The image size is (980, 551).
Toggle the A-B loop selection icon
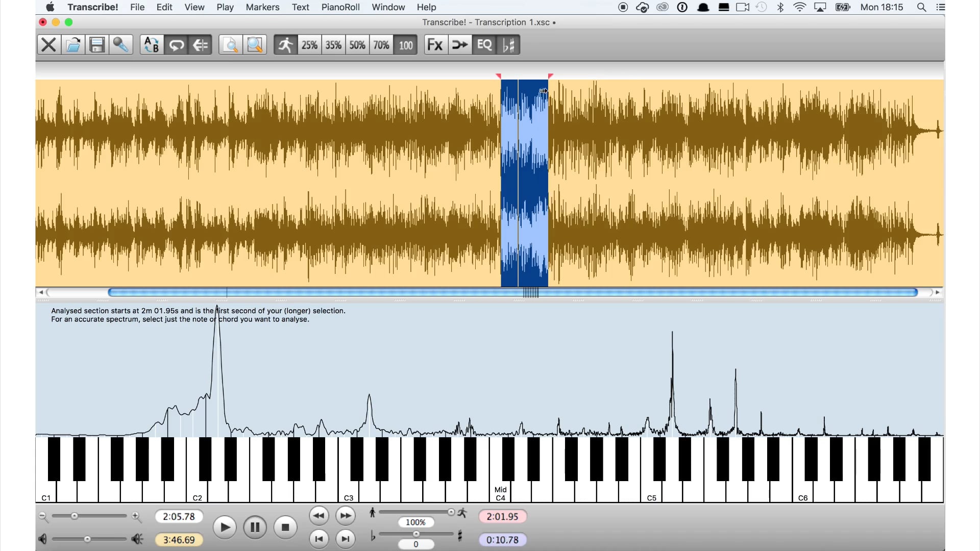152,45
